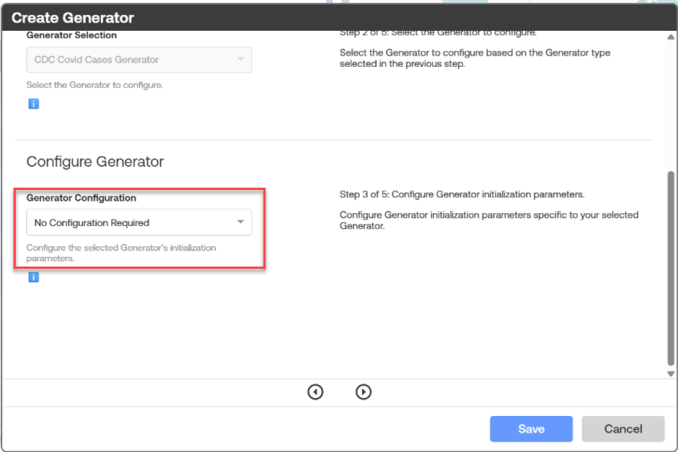The height and width of the screenshot is (452, 678).
Task: Click the Configure Generator heading
Action: [x=95, y=162]
